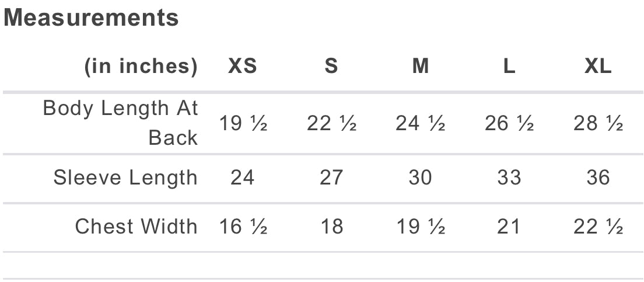
Task: Click M body length value 24 ½
Action: click(x=420, y=123)
